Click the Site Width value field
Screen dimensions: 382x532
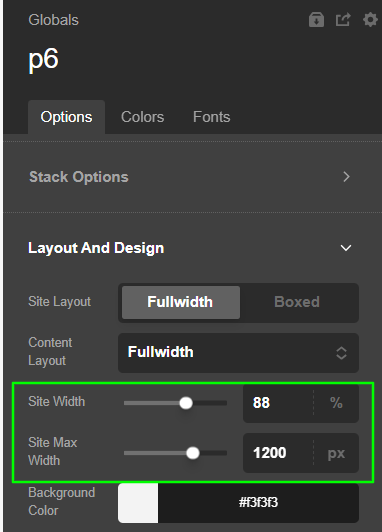coord(278,403)
